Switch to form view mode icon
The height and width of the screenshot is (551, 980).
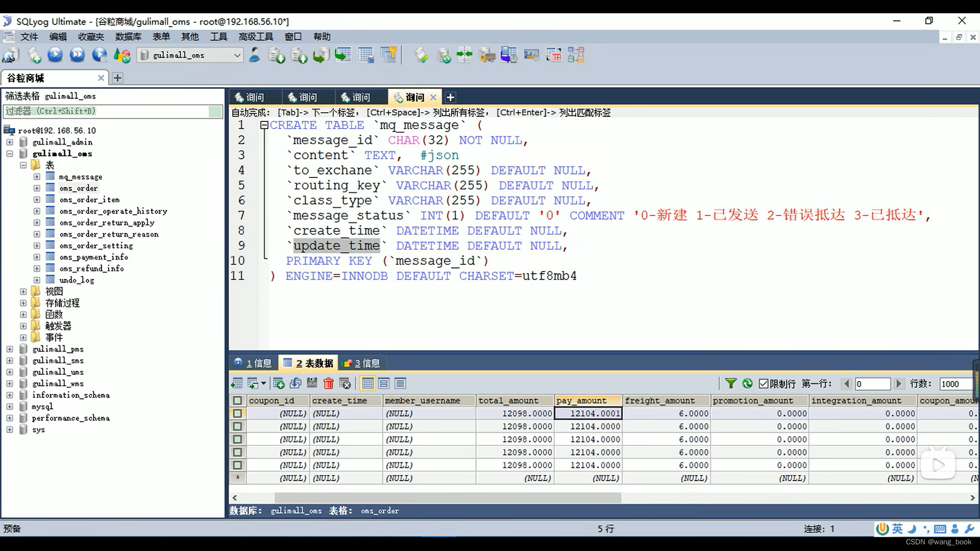[x=384, y=384]
